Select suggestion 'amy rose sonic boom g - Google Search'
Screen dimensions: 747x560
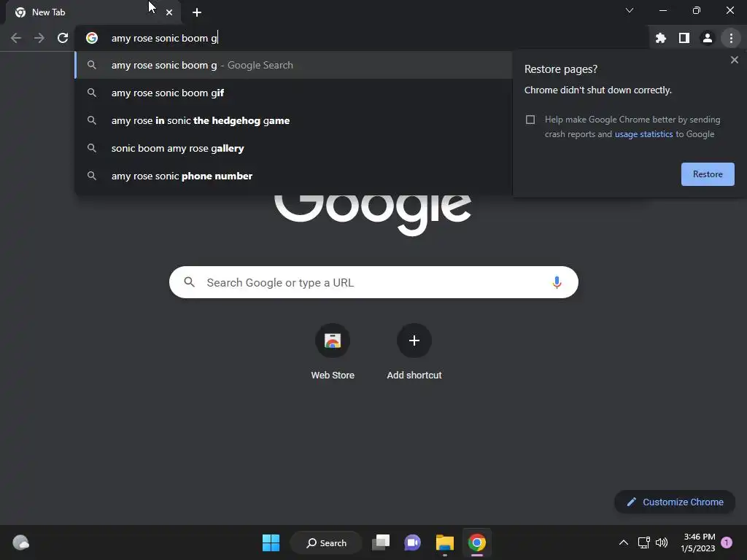293,65
